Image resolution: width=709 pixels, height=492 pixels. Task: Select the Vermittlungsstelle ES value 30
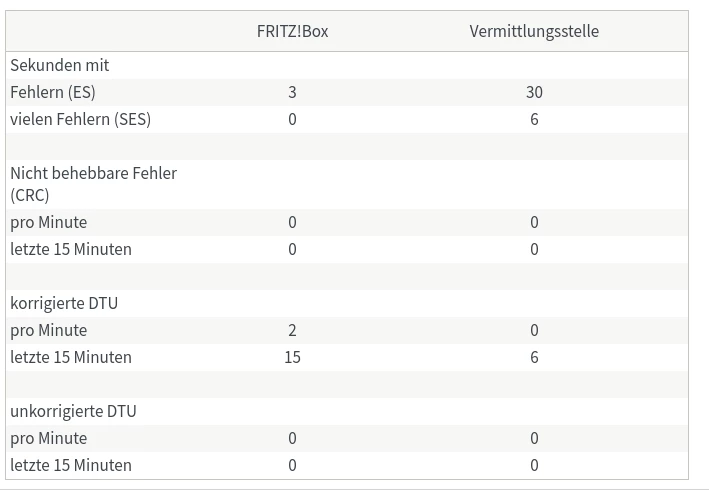click(x=534, y=92)
